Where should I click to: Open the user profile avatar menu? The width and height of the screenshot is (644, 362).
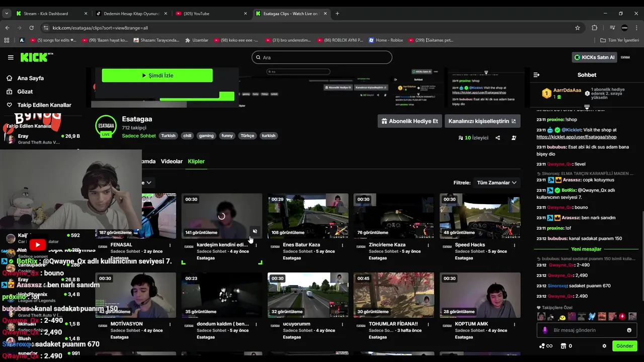[625, 57]
